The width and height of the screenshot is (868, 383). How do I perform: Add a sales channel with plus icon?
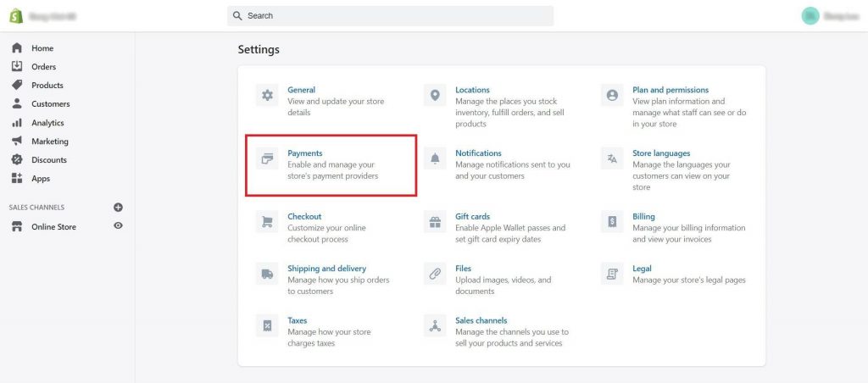[x=118, y=207]
